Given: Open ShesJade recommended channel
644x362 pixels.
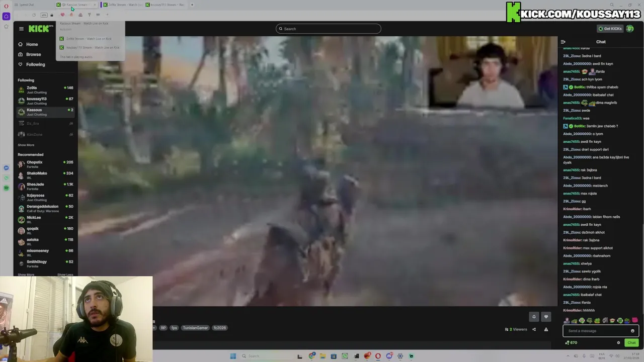Looking at the screenshot, I should tap(45, 186).
